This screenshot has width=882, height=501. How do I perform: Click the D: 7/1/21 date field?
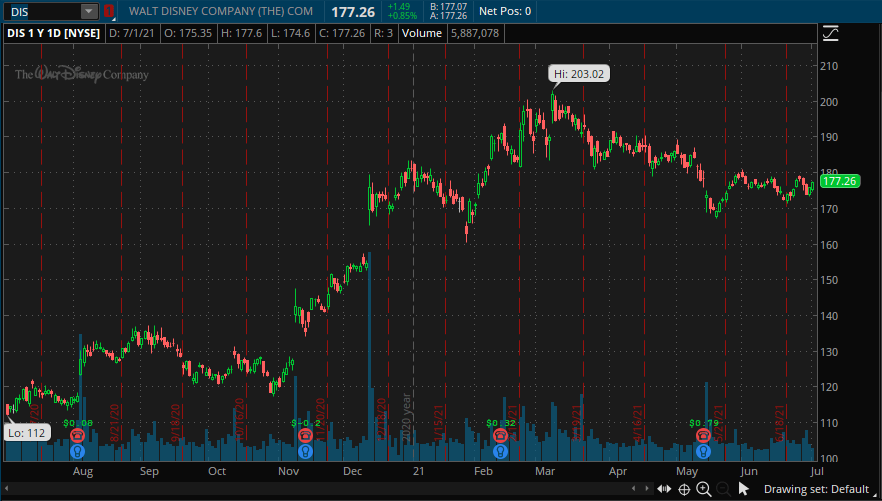point(132,33)
